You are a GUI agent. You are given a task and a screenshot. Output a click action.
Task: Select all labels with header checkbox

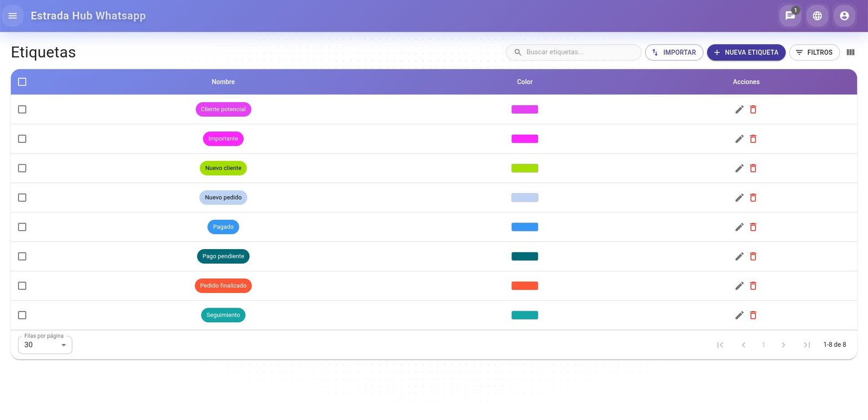click(x=22, y=82)
